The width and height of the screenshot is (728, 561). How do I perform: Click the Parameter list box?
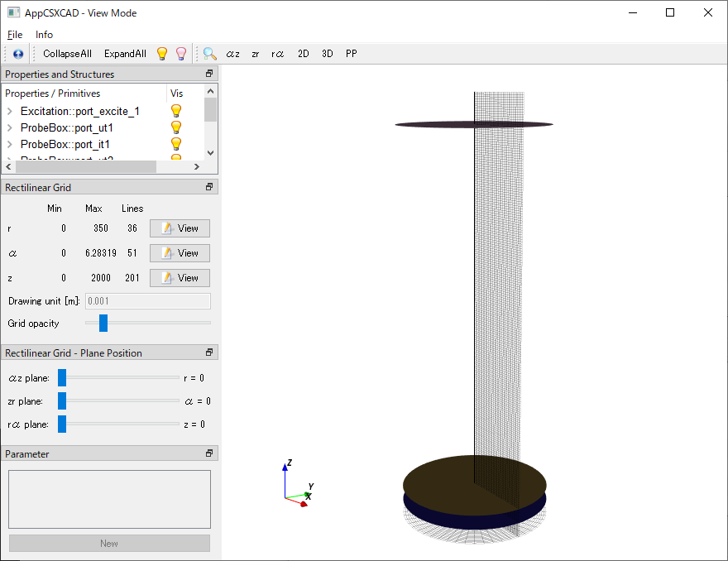click(109, 500)
